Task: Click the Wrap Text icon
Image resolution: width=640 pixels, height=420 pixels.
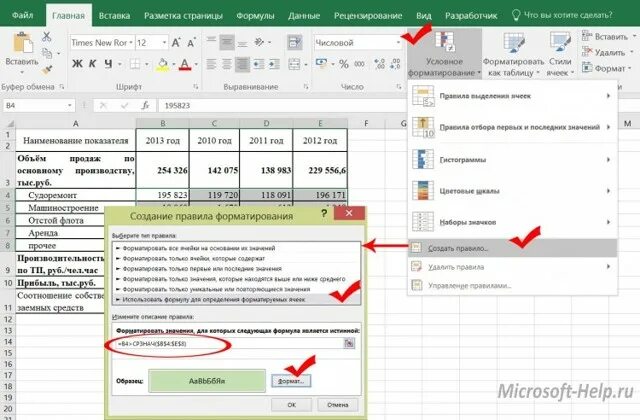Action: [x=295, y=42]
